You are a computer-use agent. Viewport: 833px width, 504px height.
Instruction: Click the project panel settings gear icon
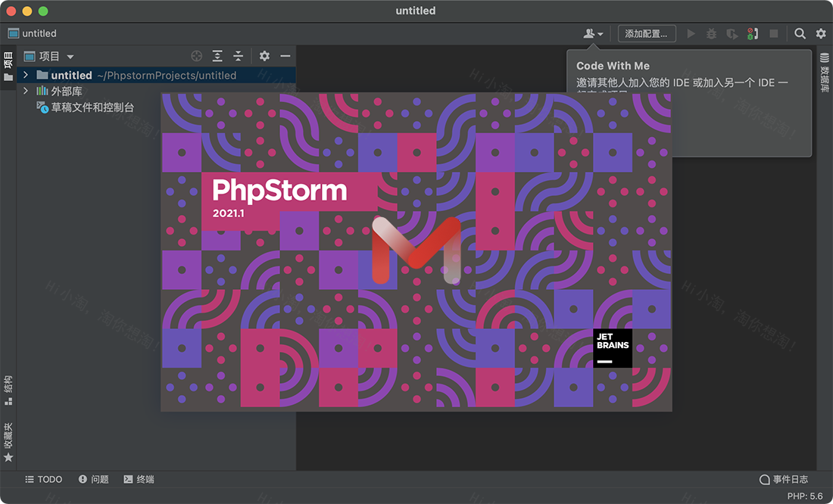(264, 56)
